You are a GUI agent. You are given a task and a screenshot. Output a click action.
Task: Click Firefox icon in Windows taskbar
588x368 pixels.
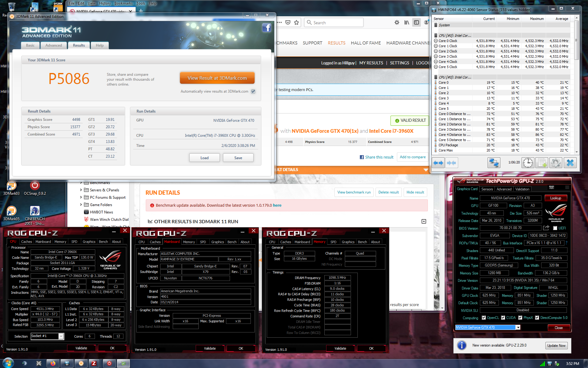tap(53, 363)
